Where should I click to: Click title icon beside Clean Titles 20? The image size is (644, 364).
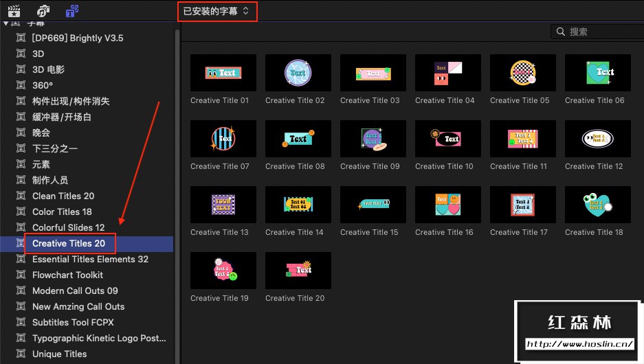click(x=21, y=195)
